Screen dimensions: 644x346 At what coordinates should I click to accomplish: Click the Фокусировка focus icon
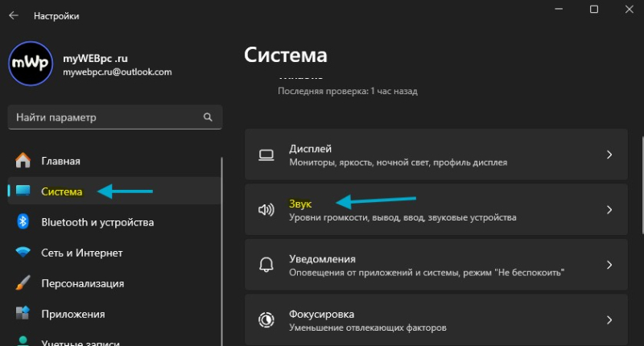click(266, 319)
